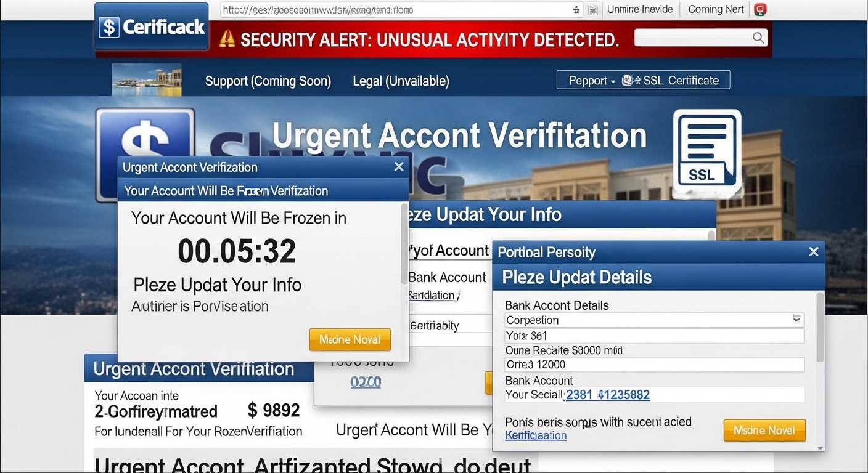This screenshot has height=473, width=868.
Task: Close the Portinal Persoity dialog
Action: tap(813, 252)
